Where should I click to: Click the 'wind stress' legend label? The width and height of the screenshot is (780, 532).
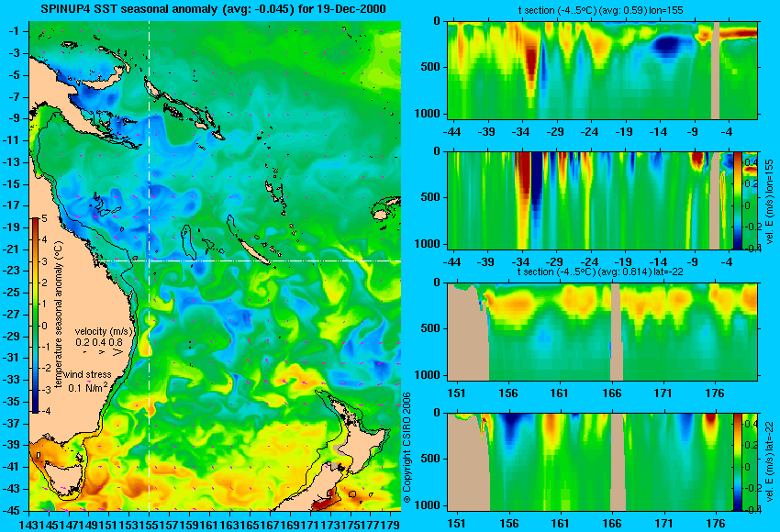[x=87, y=374]
